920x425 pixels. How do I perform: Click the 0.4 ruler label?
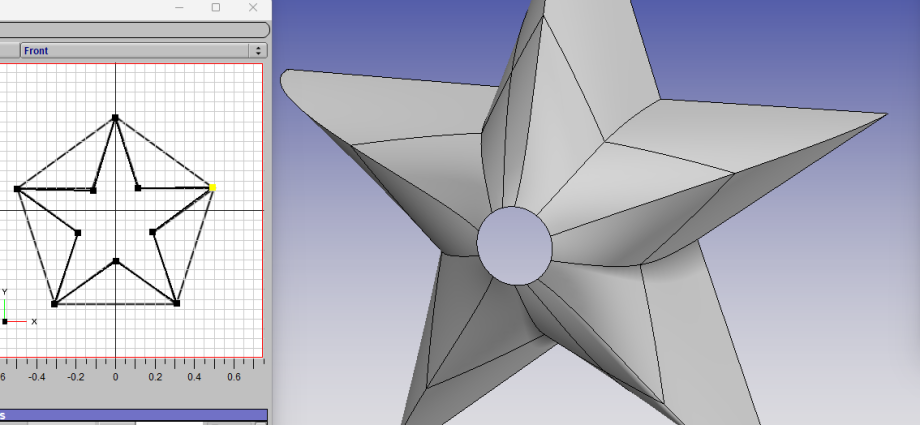pyautogui.click(x=194, y=377)
